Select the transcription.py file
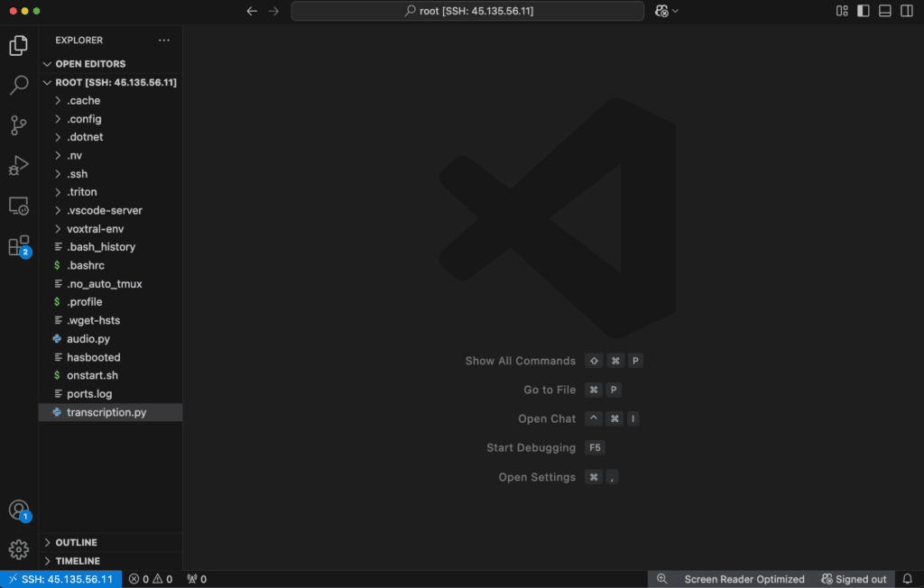The width and height of the screenshot is (924, 588). coord(110,412)
